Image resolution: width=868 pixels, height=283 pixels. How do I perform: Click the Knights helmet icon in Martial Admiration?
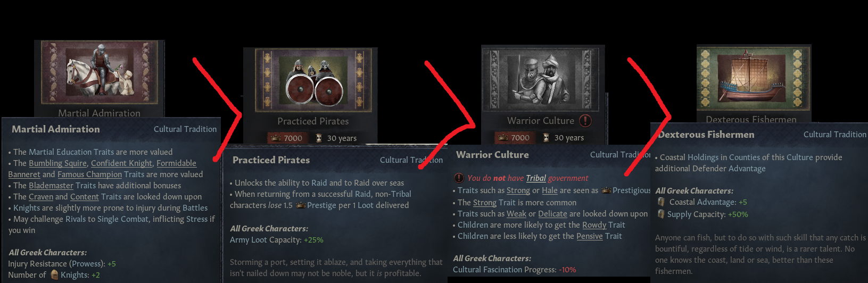point(54,274)
